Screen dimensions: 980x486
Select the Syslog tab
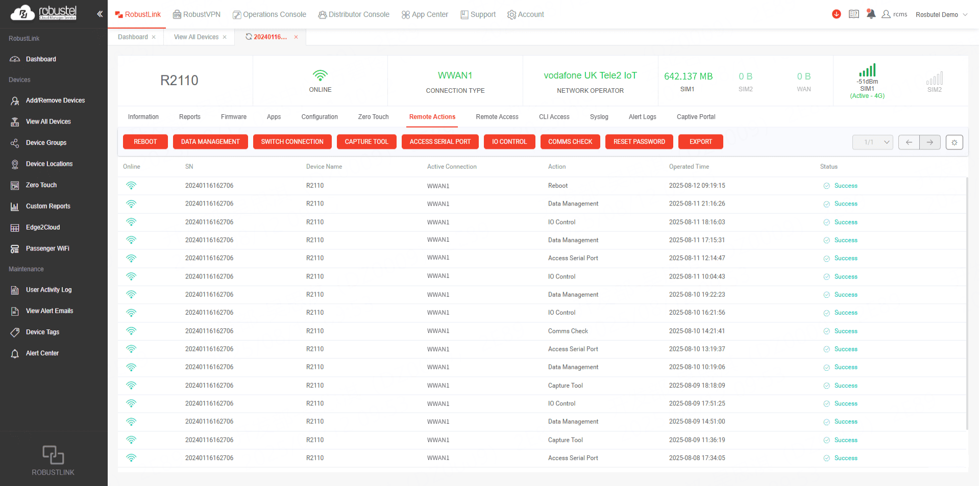point(599,117)
